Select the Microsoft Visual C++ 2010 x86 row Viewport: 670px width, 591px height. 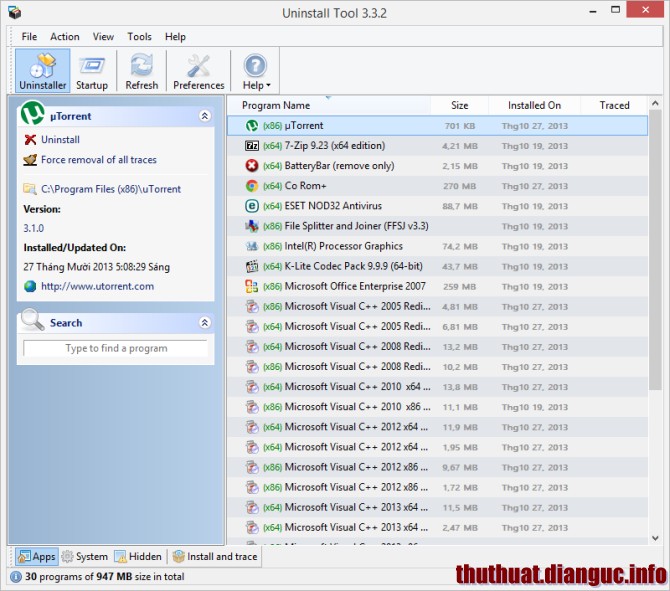pos(437,407)
